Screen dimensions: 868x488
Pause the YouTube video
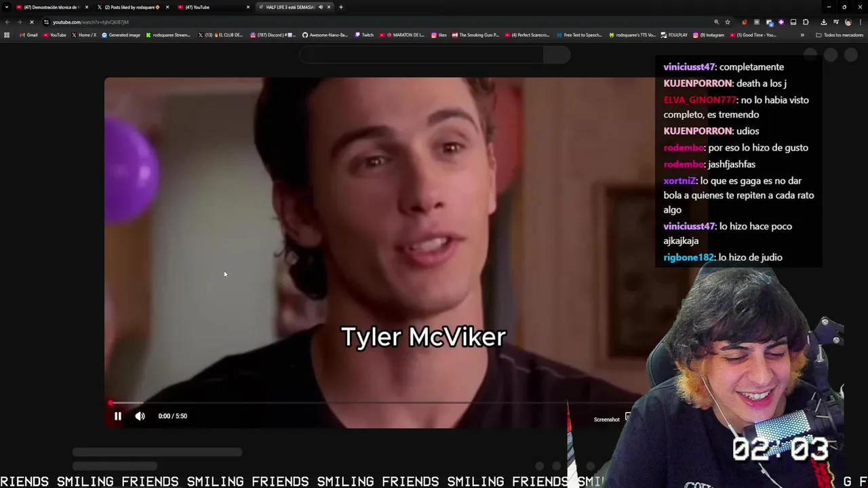pyautogui.click(x=117, y=416)
